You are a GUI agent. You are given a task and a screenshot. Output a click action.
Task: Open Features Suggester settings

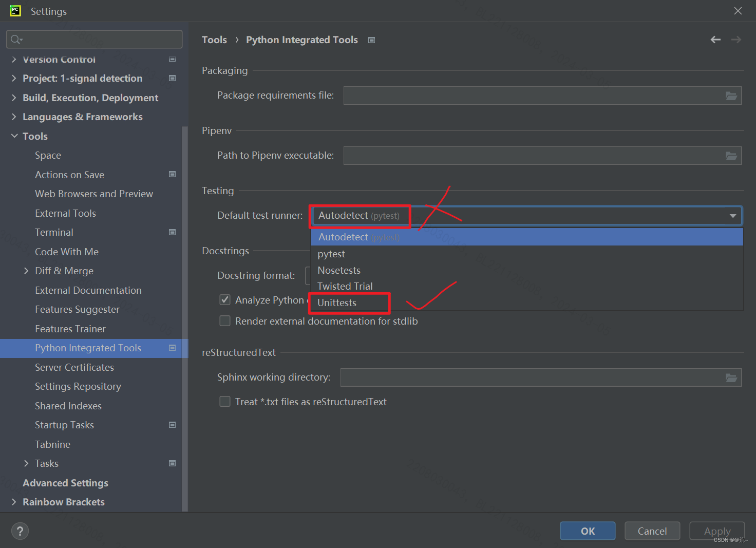77,309
